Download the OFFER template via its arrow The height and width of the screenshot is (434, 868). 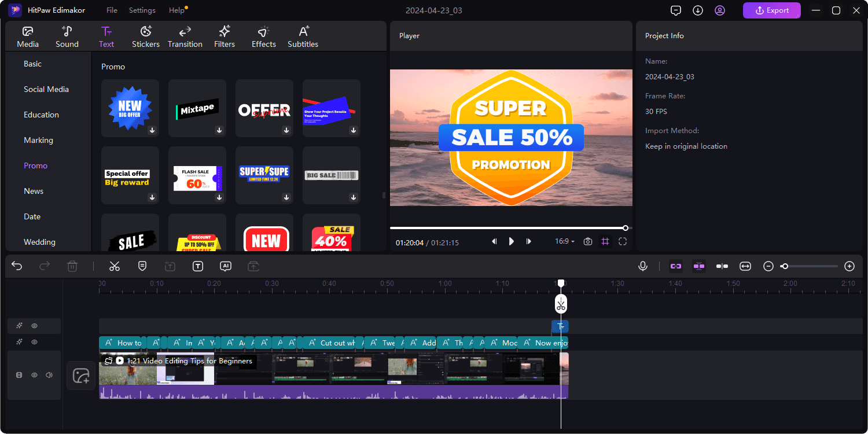pos(286,130)
